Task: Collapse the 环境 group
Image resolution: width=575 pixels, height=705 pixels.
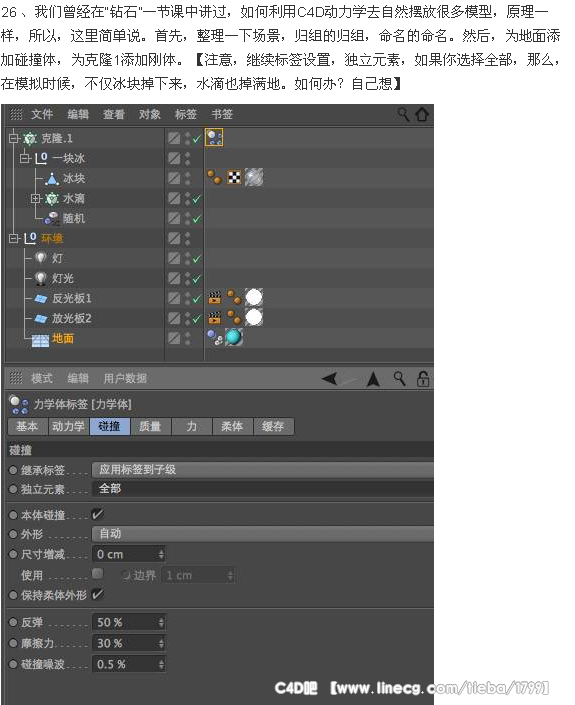Action: [x=13, y=238]
